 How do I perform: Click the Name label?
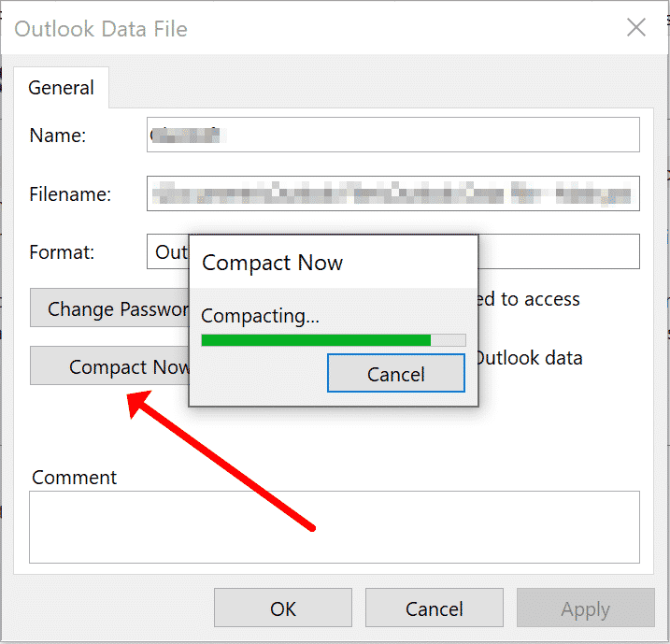[58, 135]
